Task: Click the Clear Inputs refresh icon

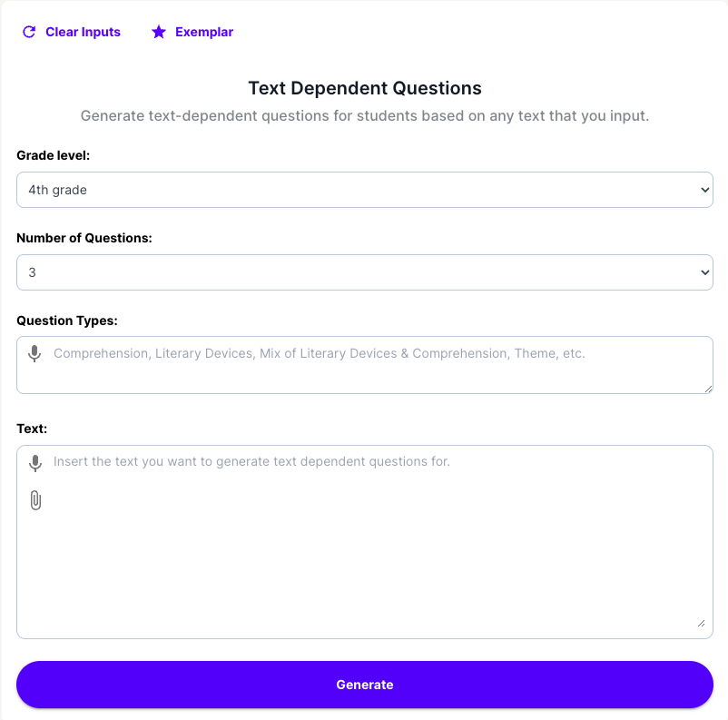Action: 29,32
